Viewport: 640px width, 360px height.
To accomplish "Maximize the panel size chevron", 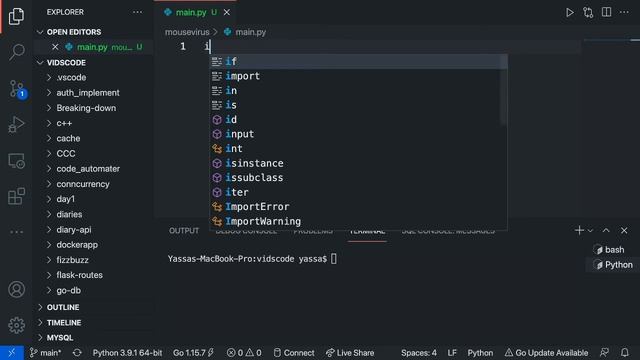I will click(606, 231).
